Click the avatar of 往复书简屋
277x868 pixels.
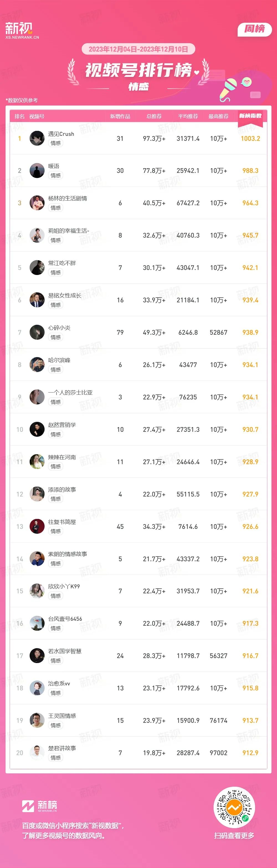pos(37,526)
